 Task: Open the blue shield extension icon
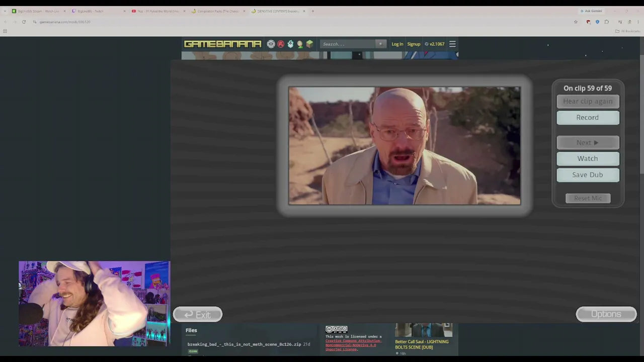pyautogui.click(x=597, y=22)
